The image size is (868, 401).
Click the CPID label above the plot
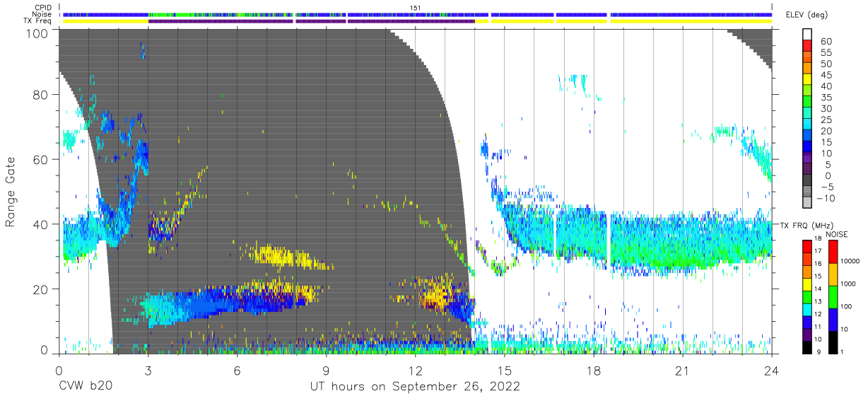click(x=43, y=7)
